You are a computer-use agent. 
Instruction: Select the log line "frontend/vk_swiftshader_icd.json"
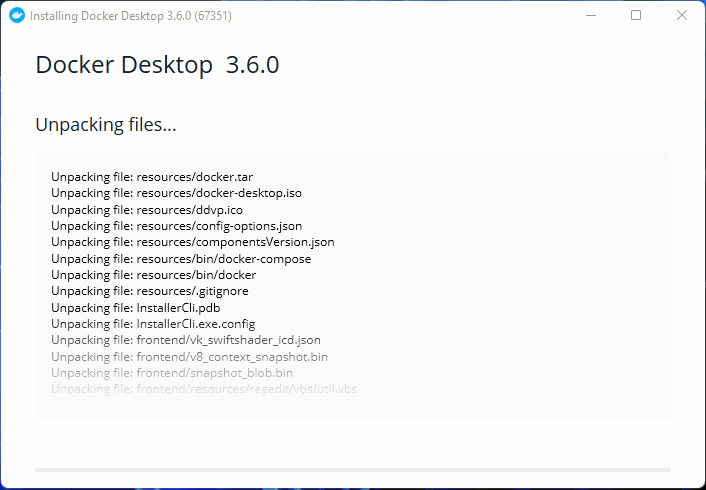(186, 340)
